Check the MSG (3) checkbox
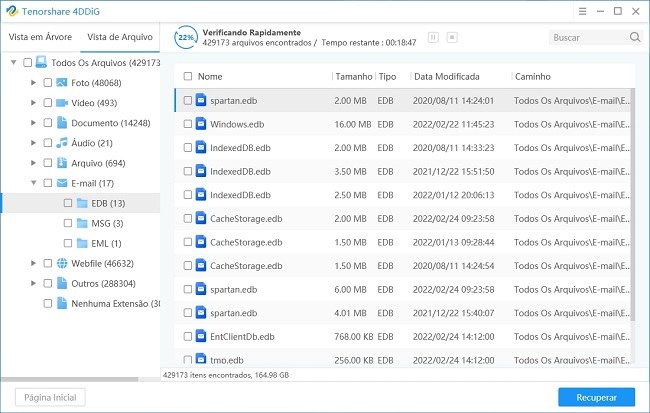 pyautogui.click(x=68, y=223)
